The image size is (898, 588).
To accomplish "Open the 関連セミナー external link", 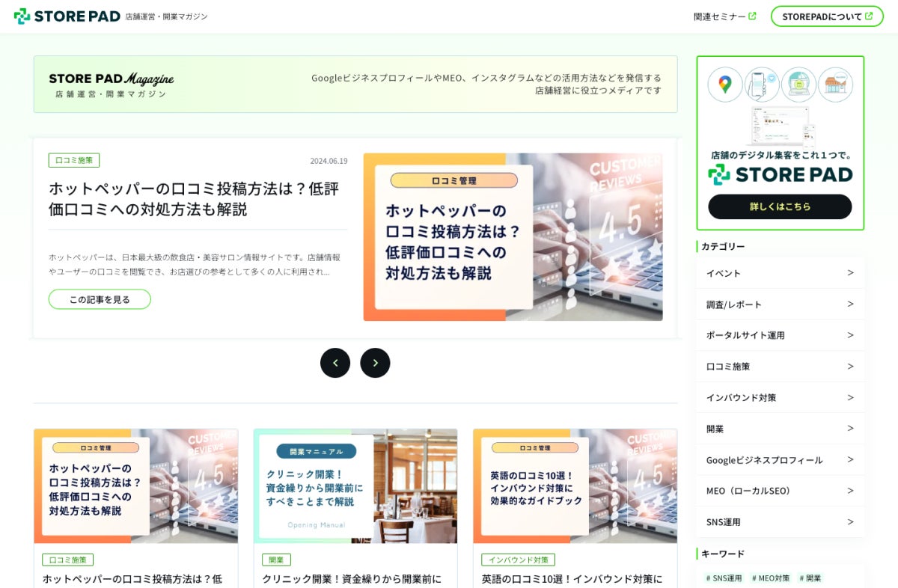I will (x=724, y=16).
